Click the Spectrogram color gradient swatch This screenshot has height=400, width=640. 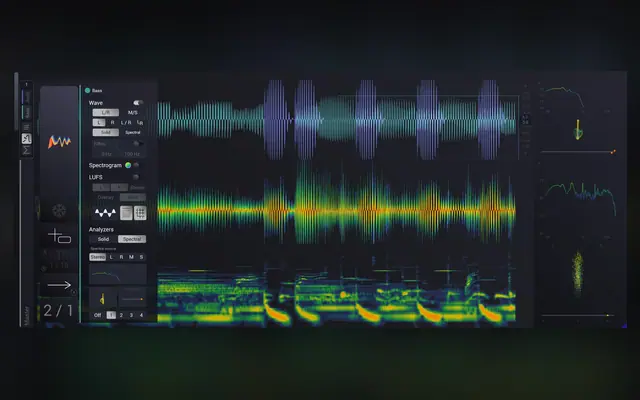[x=128, y=165]
